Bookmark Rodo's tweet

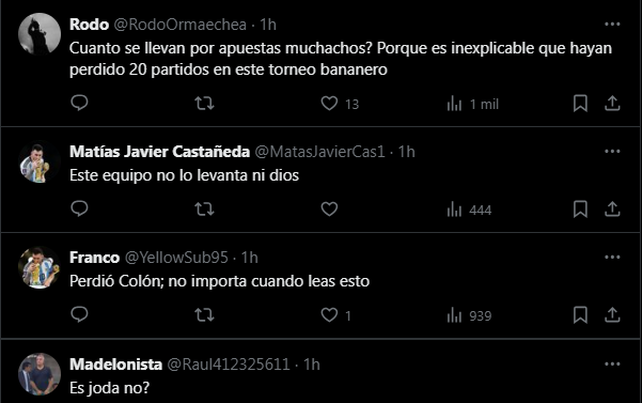(x=580, y=103)
